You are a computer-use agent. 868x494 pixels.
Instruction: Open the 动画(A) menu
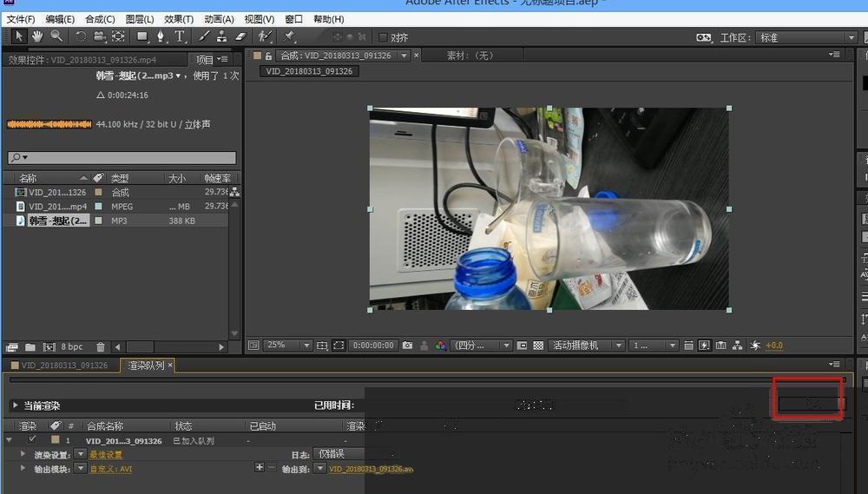click(x=219, y=19)
